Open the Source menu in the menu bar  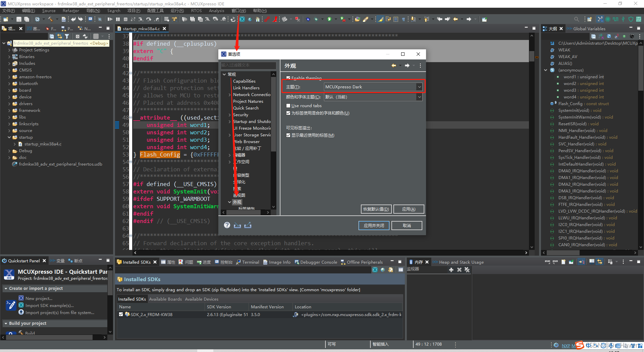click(49, 11)
